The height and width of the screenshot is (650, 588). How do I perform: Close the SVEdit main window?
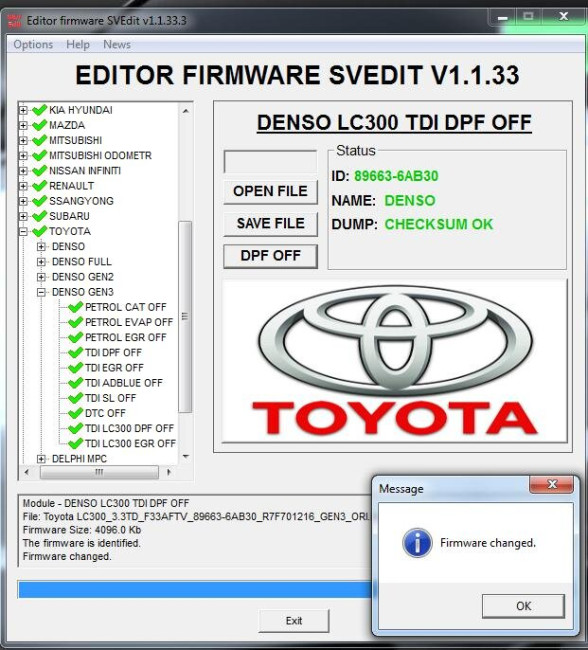coord(563,17)
